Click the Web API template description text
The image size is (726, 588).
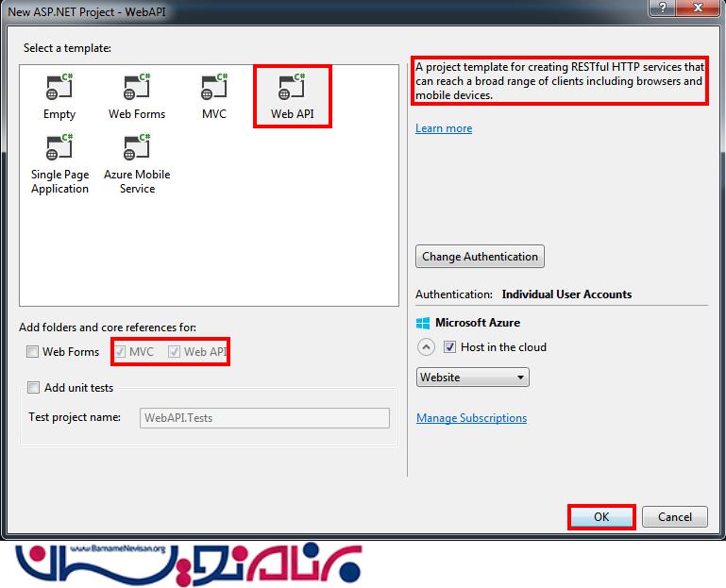pos(559,81)
